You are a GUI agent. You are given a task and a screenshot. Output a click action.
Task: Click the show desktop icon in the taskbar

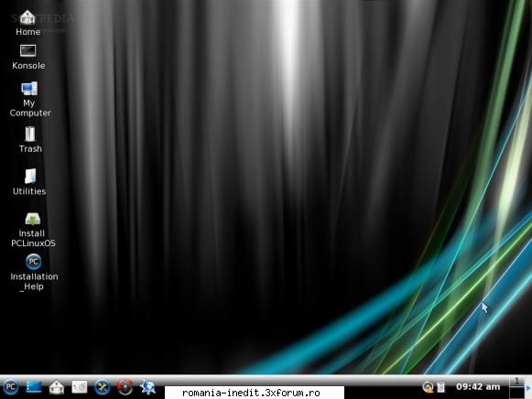pyautogui.click(x=34, y=387)
